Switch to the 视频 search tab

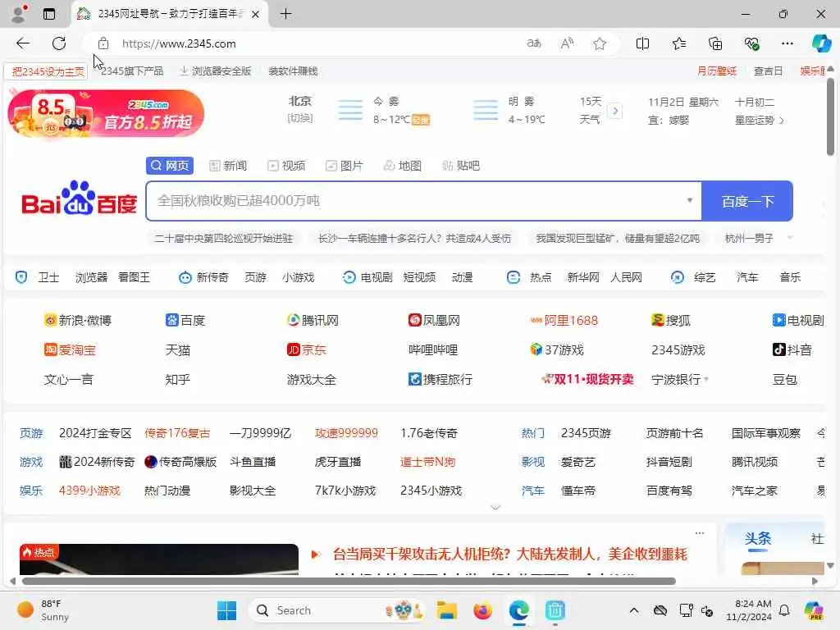(286, 166)
